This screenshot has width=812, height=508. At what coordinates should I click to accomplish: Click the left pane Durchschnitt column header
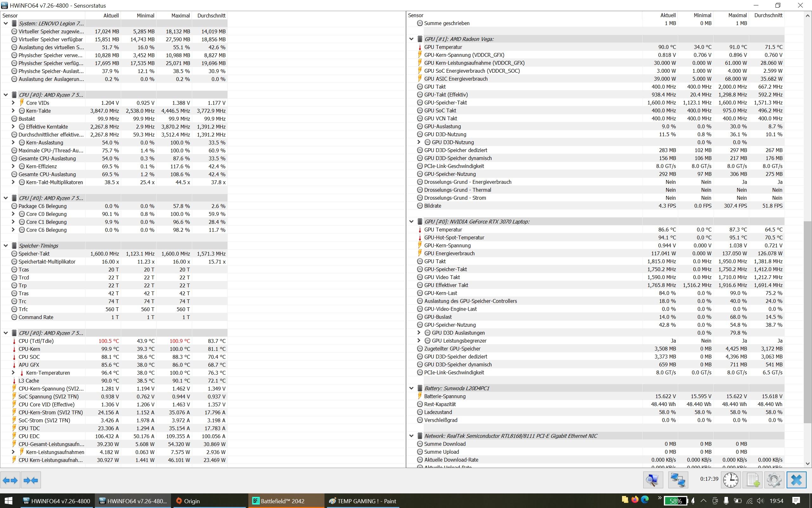coord(210,16)
